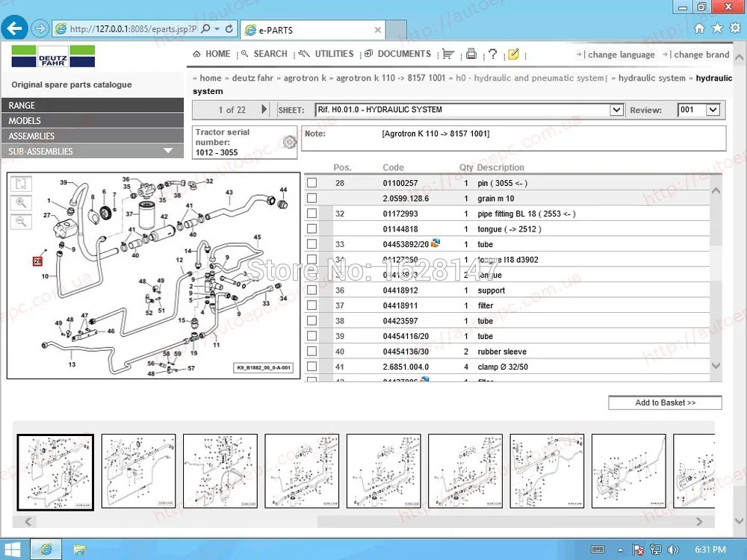747x560 pixels.
Task: Click the network tray icon
Action: click(x=656, y=550)
